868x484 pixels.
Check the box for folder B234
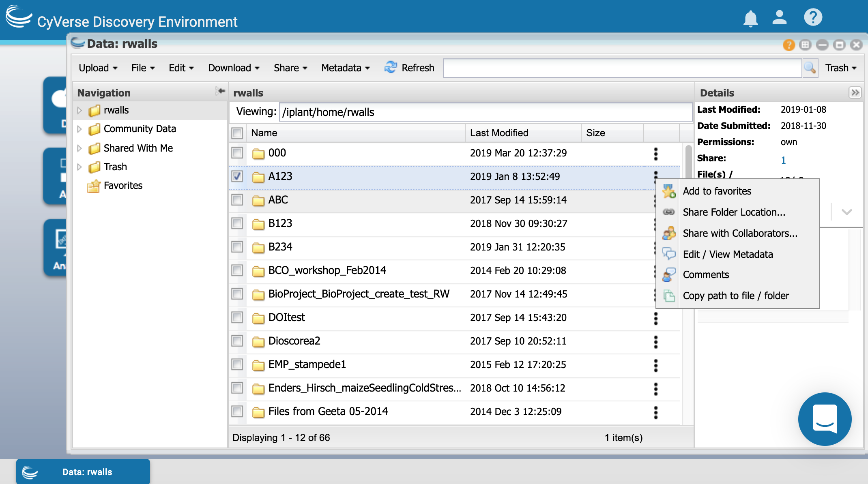(237, 247)
